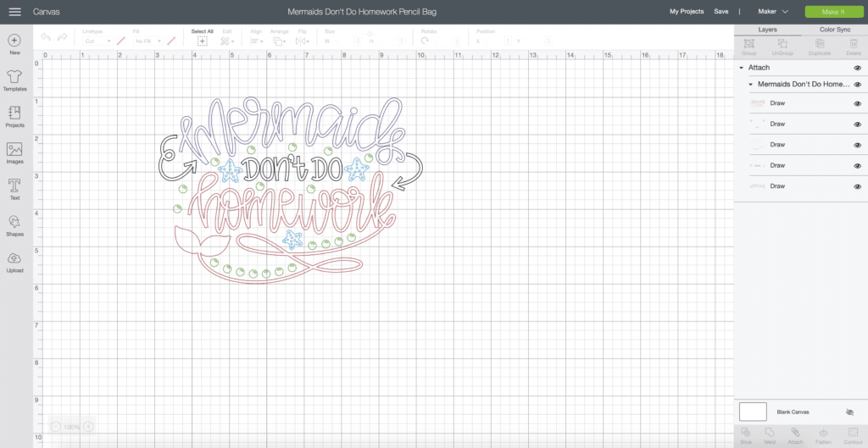The image size is (868, 448).
Task: Click the Rotate icon in toolbar
Action: click(426, 41)
